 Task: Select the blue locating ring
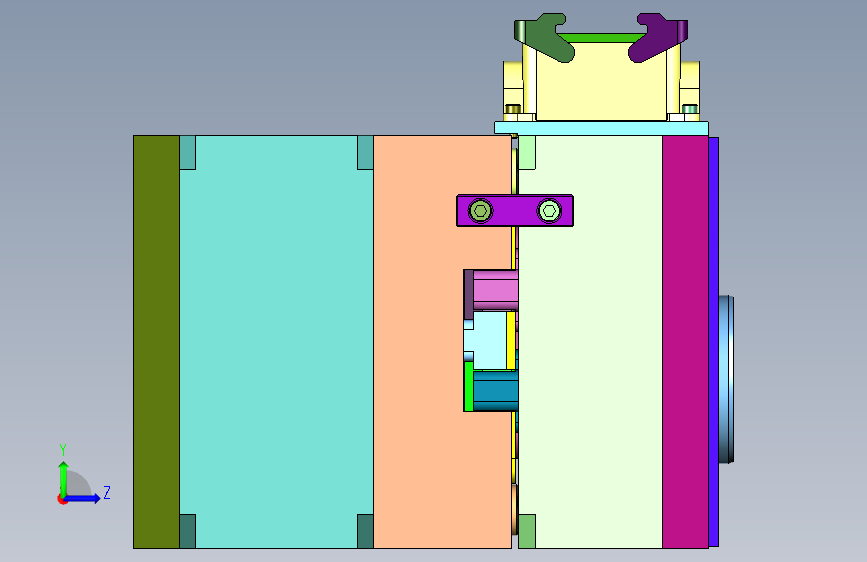pos(727,379)
